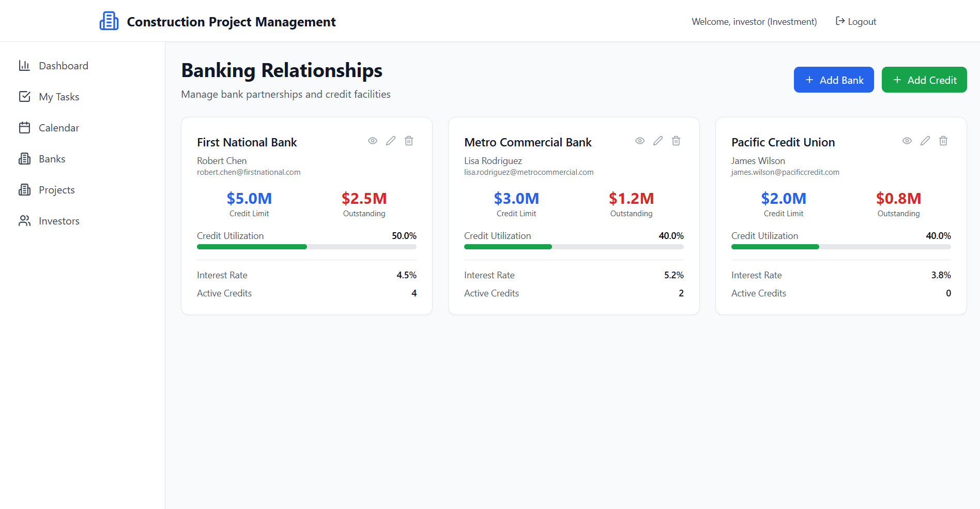Image resolution: width=980 pixels, height=509 pixels.
Task: Navigate to Projects page
Action: [x=56, y=190]
